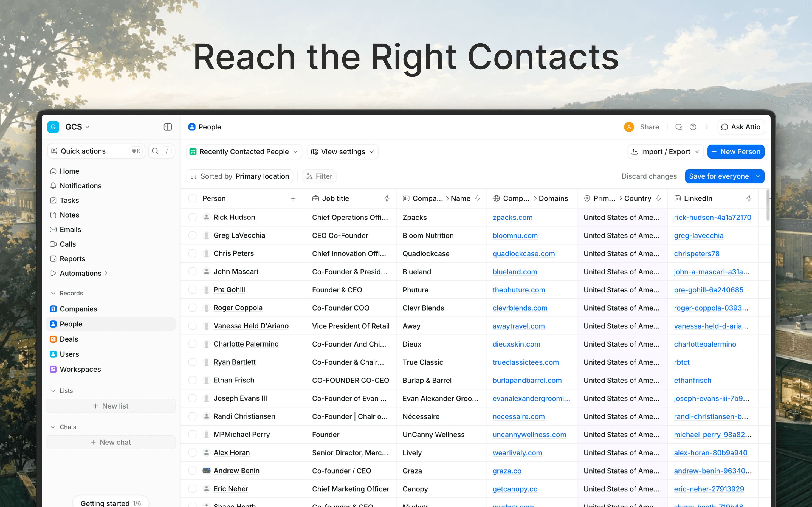This screenshot has width=812, height=507.
Task: Open the three-dot more options menu
Action: point(707,127)
